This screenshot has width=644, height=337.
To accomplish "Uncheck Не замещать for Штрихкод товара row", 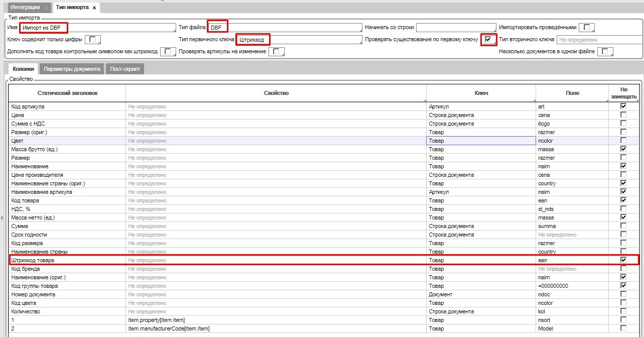I will click(x=623, y=260).
